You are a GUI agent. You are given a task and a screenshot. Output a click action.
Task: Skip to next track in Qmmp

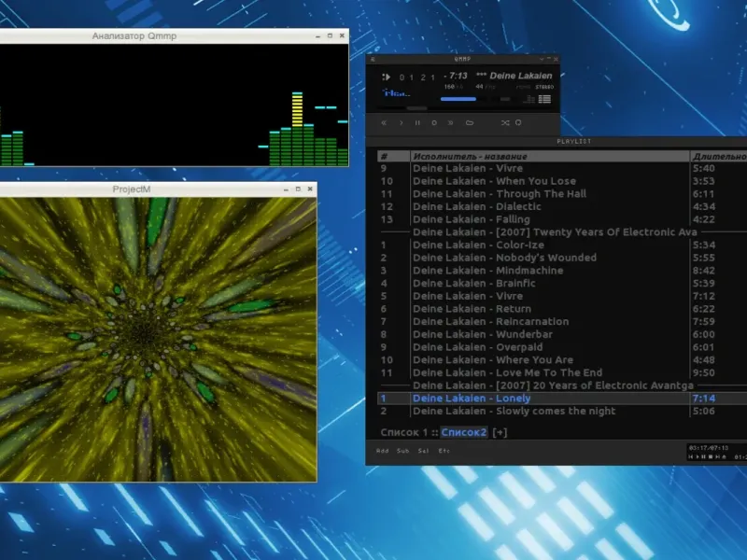[451, 122]
